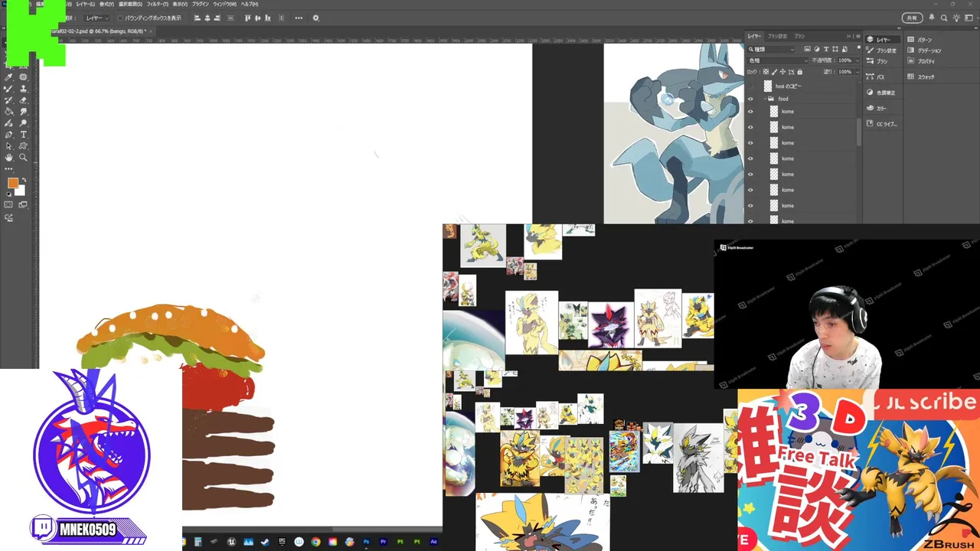Open Photoshop search magnifier icon
Image resolution: width=980 pixels, height=551 pixels.
point(944,18)
